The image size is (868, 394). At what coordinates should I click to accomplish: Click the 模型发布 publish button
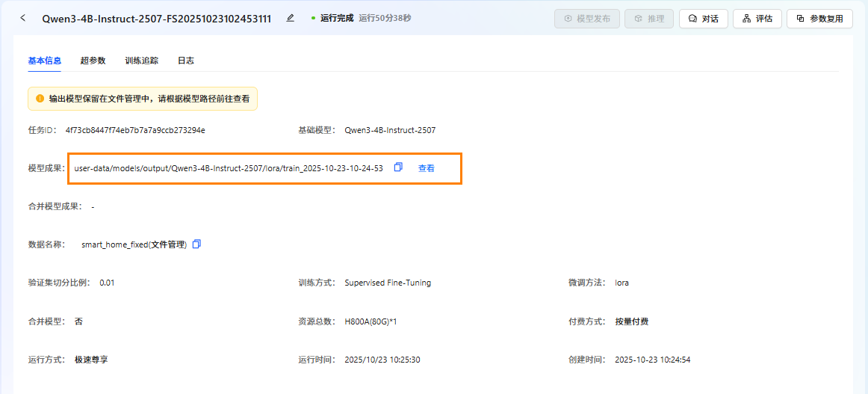[x=586, y=19]
